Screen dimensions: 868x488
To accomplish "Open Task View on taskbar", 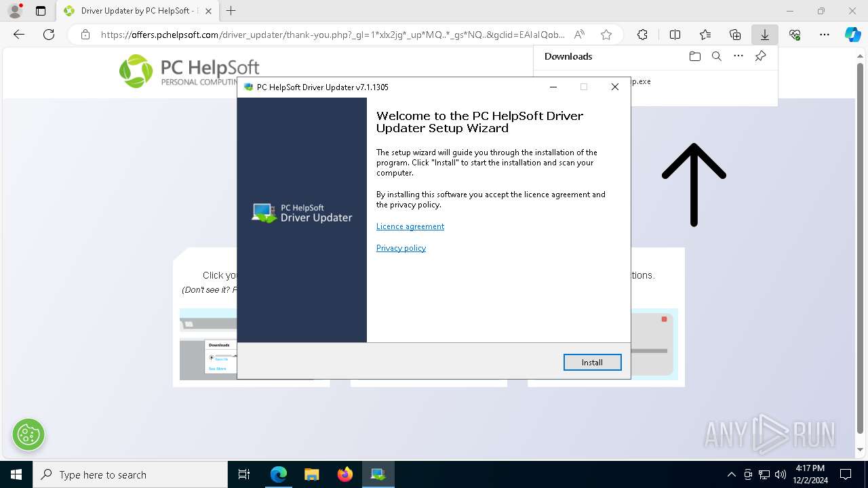I will pos(244,474).
